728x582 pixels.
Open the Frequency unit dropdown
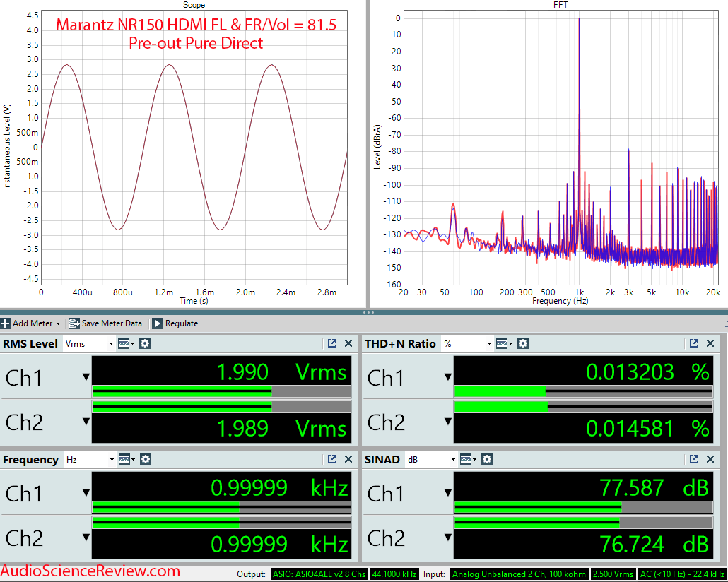tap(90, 460)
